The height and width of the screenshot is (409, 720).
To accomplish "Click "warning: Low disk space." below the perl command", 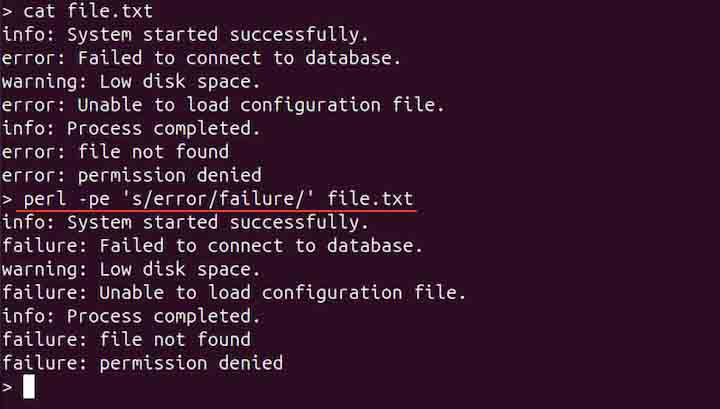I will (x=131, y=269).
